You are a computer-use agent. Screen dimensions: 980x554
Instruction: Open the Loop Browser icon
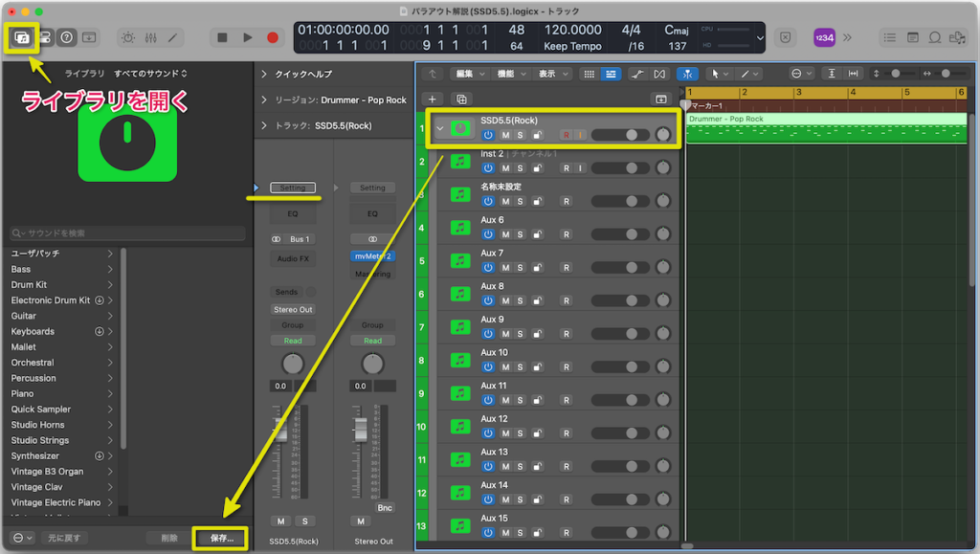tap(935, 37)
